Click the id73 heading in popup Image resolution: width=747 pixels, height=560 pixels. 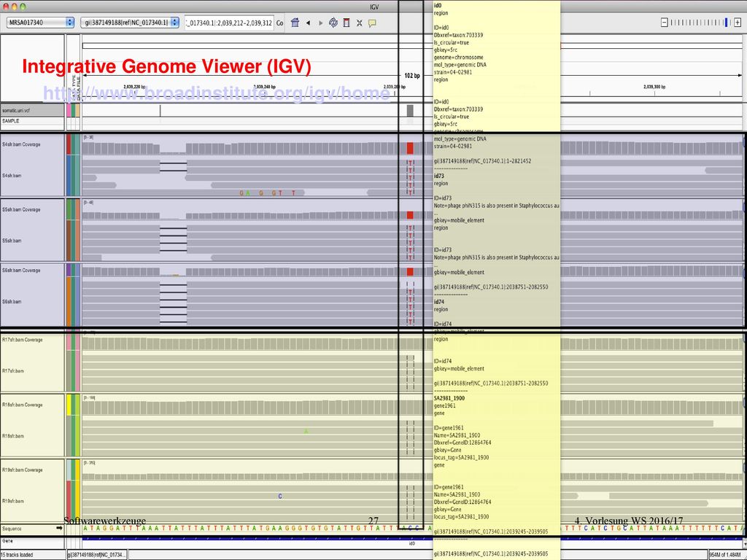tap(438, 176)
